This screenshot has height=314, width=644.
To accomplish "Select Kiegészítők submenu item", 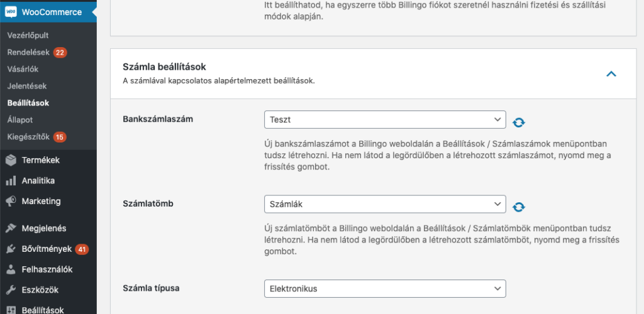I will (x=28, y=137).
